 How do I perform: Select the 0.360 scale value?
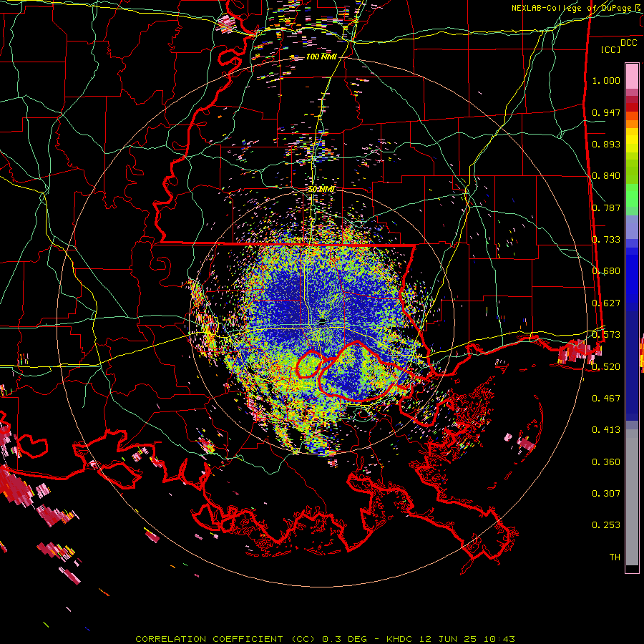606,462
